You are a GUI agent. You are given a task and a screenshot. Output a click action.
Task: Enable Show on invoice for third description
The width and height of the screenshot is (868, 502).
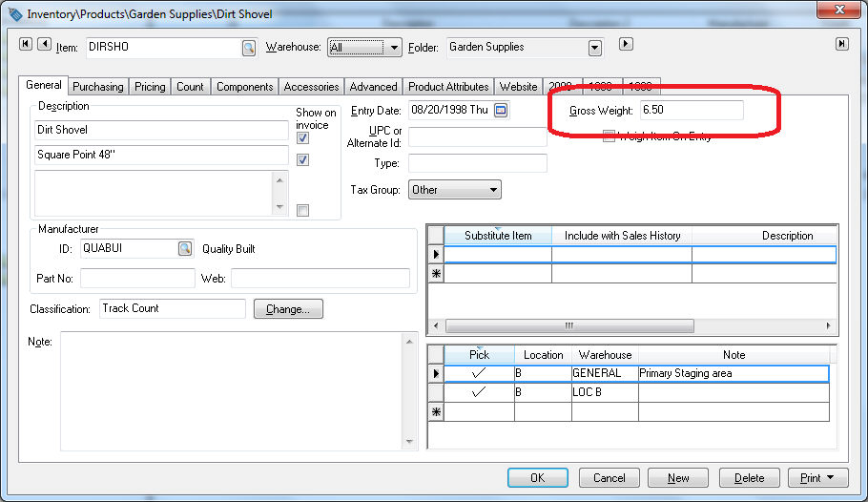302,211
